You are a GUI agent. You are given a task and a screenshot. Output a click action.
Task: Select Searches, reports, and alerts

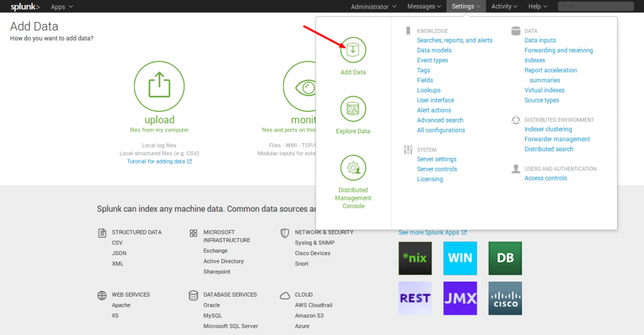455,40
